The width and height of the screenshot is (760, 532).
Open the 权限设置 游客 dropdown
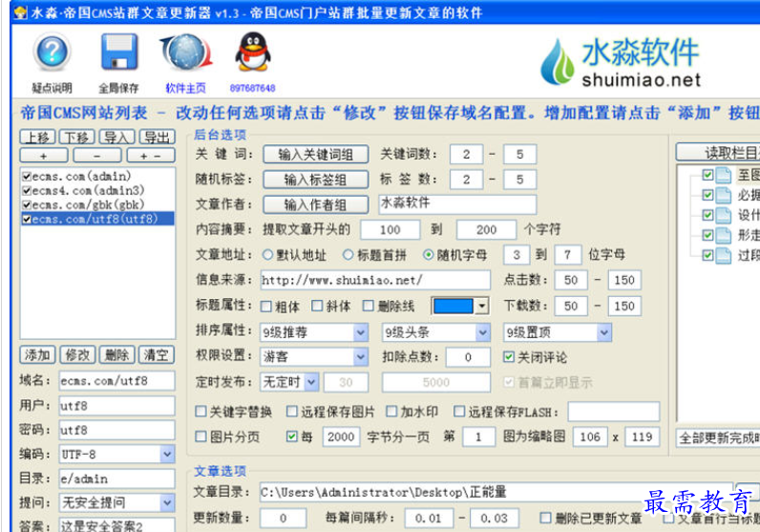click(x=361, y=357)
